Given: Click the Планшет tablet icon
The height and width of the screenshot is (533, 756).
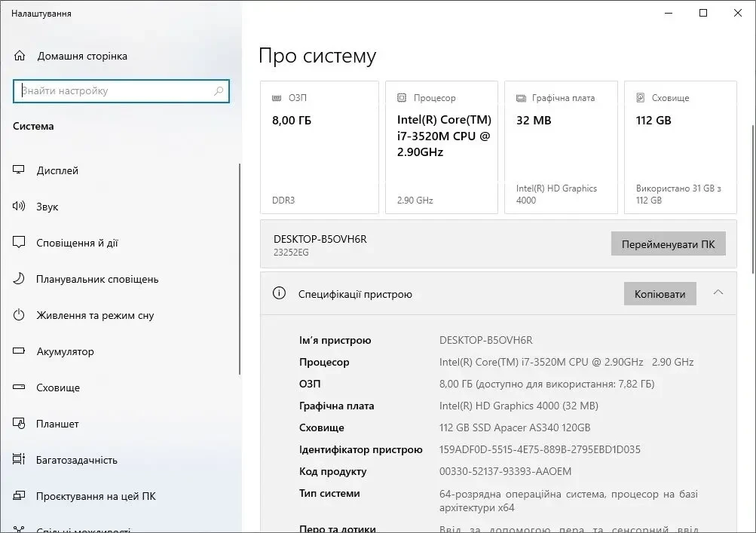Looking at the screenshot, I should click(19, 423).
